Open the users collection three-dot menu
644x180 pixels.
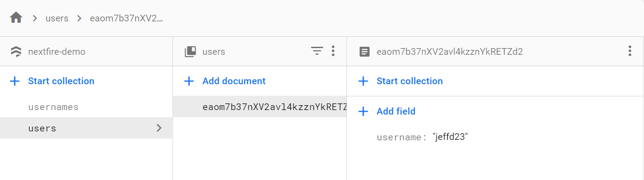coord(333,51)
